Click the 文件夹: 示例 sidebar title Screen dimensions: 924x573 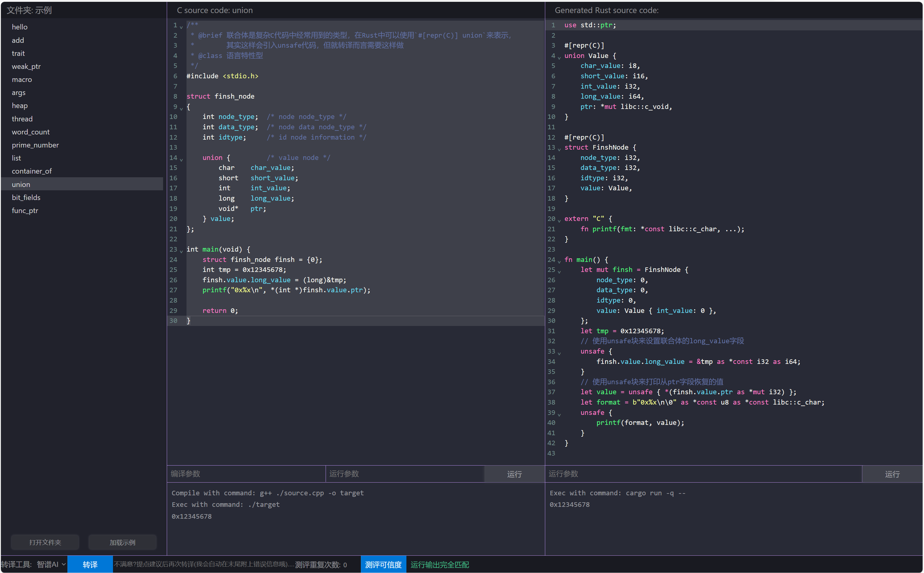click(29, 10)
